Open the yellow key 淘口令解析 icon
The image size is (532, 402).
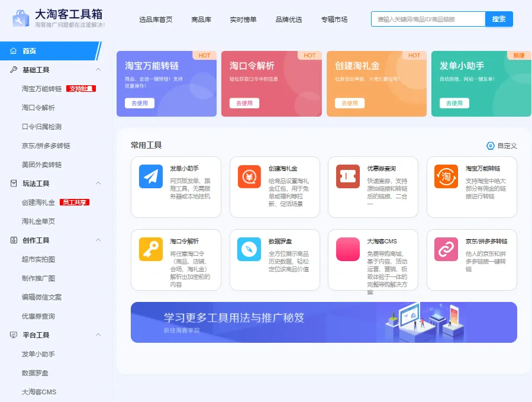click(151, 249)
